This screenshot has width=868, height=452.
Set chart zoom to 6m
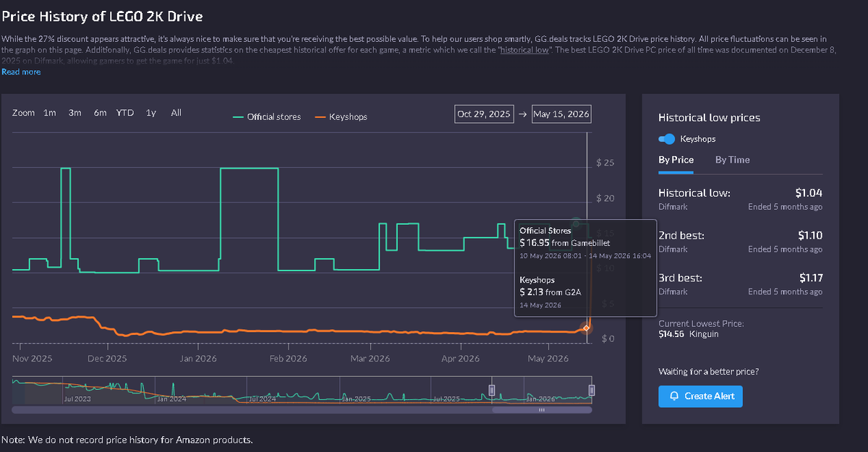[x=100, y=113]
